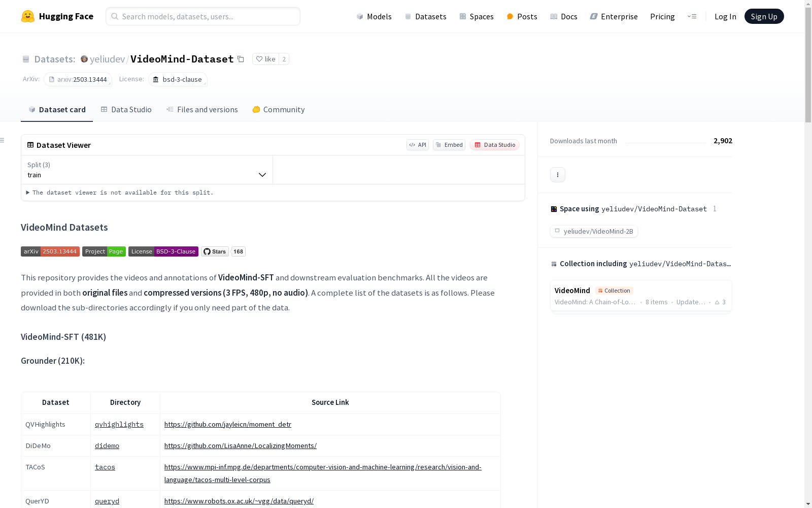Click the bsd-3-clause license tag
The height and width of the screenshot is (508, 812).
click(178, 79)
